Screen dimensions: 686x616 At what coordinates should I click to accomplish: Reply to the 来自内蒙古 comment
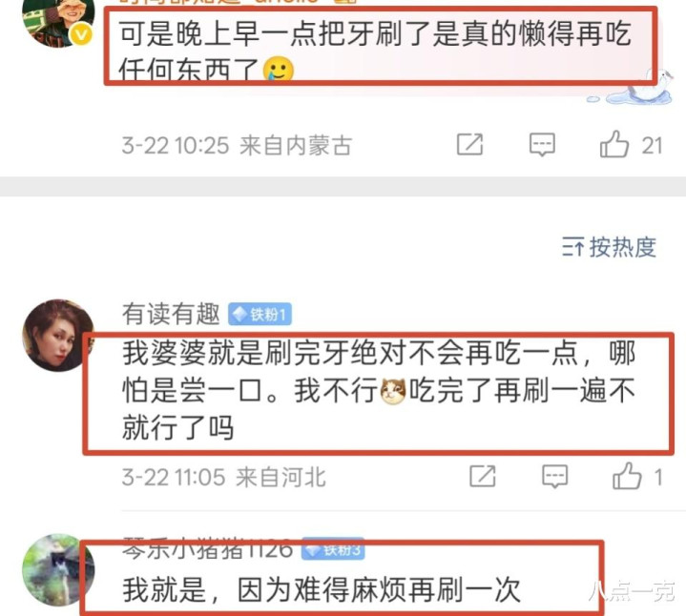tap(542, 144)
